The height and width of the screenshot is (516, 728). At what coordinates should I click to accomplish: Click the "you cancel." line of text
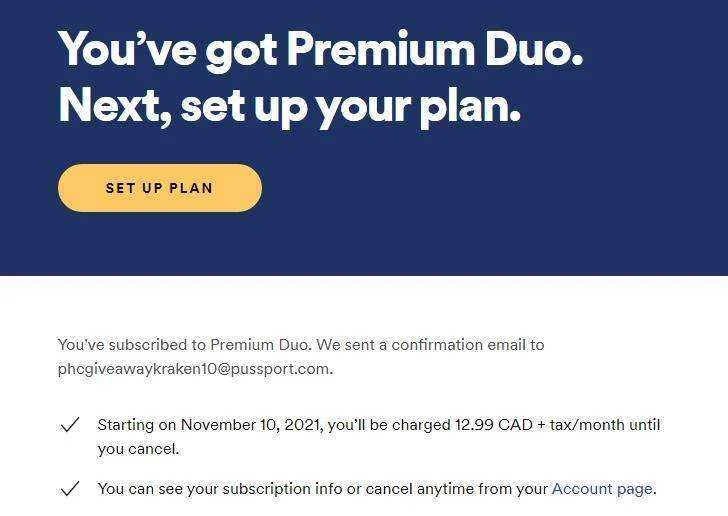coord(138,449)
